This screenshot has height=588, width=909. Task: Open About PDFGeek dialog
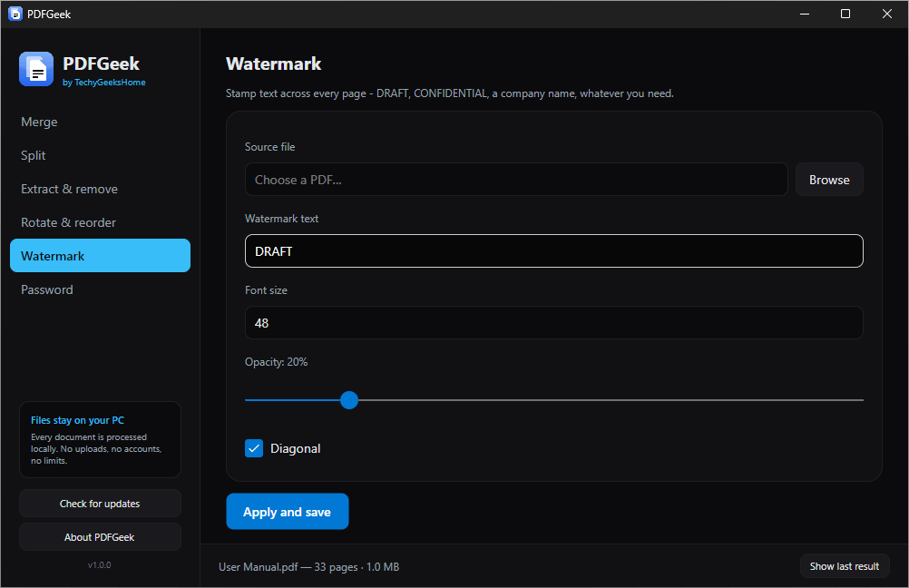pyautogui.click(x=100, y=537)
